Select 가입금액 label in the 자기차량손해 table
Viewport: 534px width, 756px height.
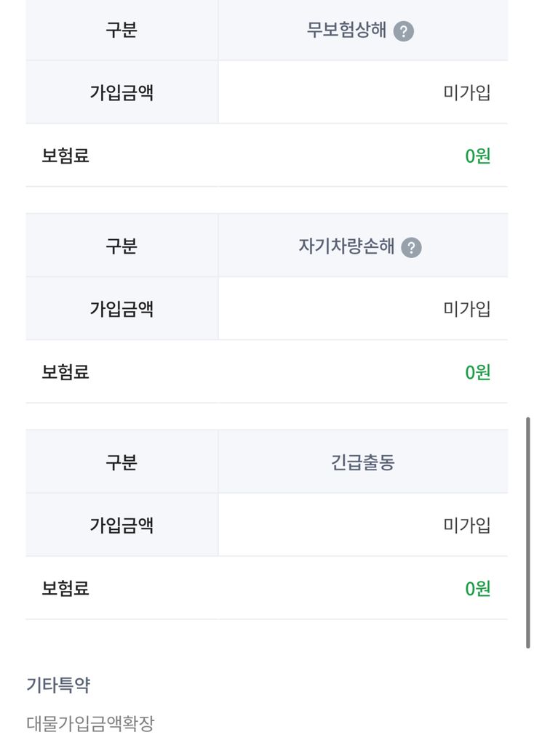coord(121,309)
